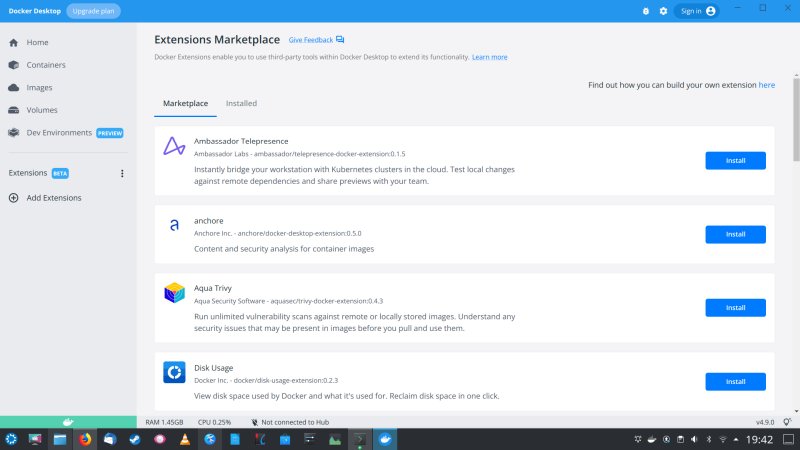
Task: Click the Containers sidebar icon
Action: [x=14, y=65]
